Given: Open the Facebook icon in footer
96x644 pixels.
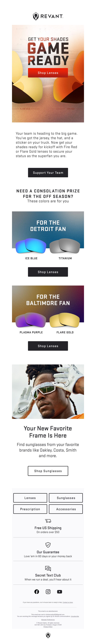Looking at the screenshot, I should (37, 592).
